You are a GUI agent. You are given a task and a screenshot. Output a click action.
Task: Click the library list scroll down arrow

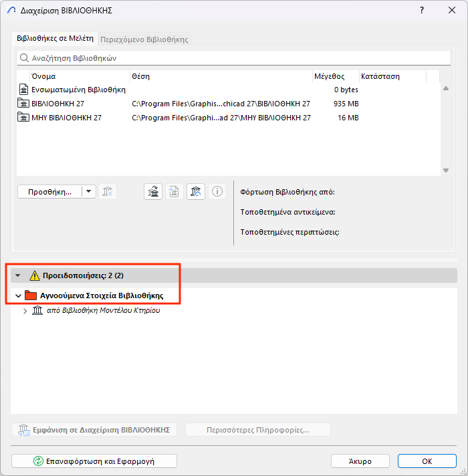(446, 170)
